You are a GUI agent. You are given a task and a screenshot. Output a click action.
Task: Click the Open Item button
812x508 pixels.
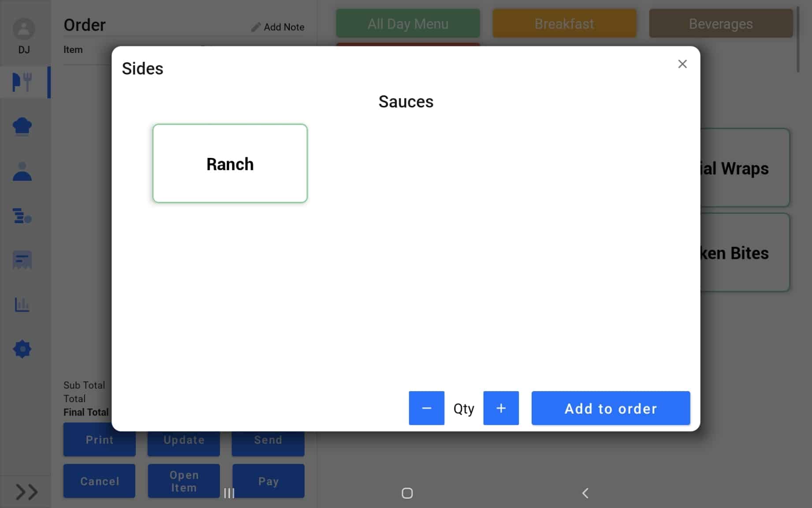[x=184, y=481]
